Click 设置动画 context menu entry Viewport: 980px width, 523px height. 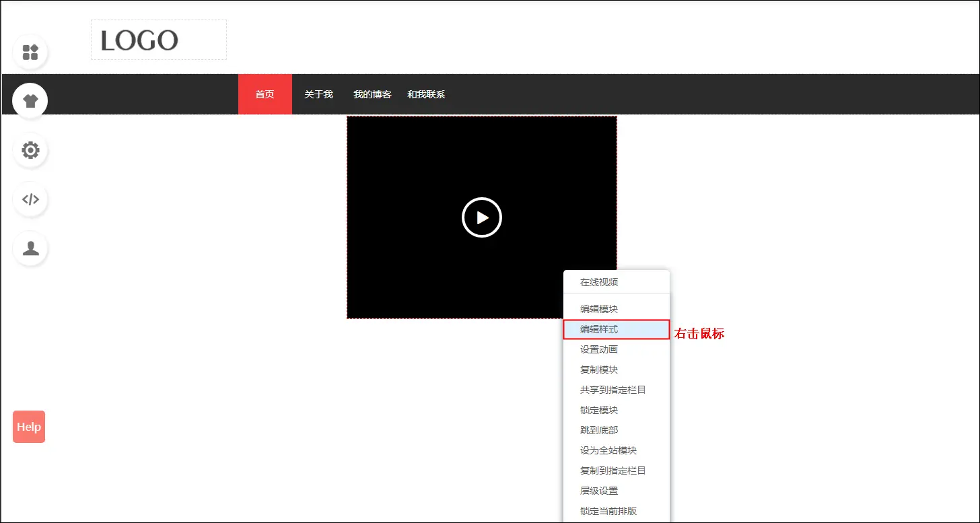pyautogui.click(x=599, y=349)
